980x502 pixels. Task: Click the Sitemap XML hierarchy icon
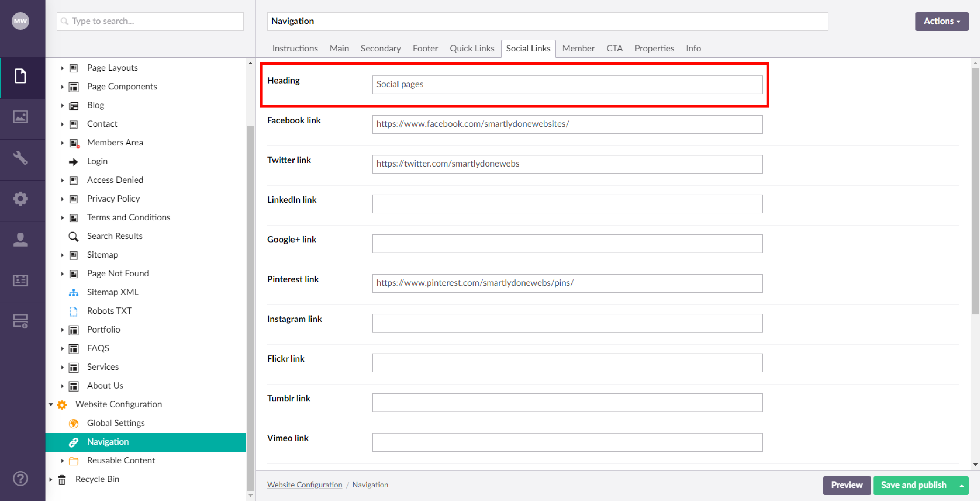click(x=73, y=293)
